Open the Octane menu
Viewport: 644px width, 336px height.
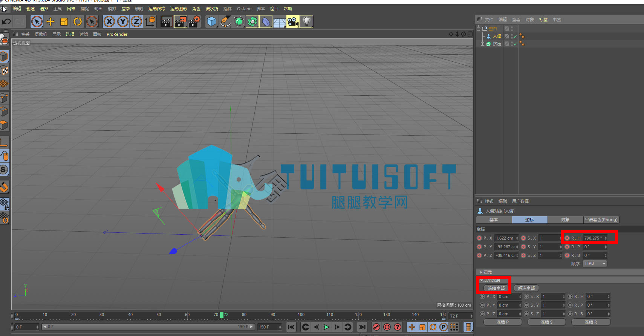[x=244, y=9]
